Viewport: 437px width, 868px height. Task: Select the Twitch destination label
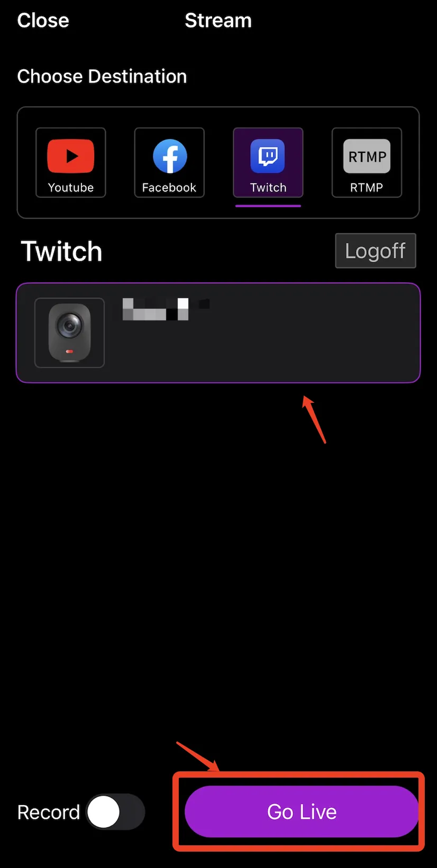pos(268,188)
